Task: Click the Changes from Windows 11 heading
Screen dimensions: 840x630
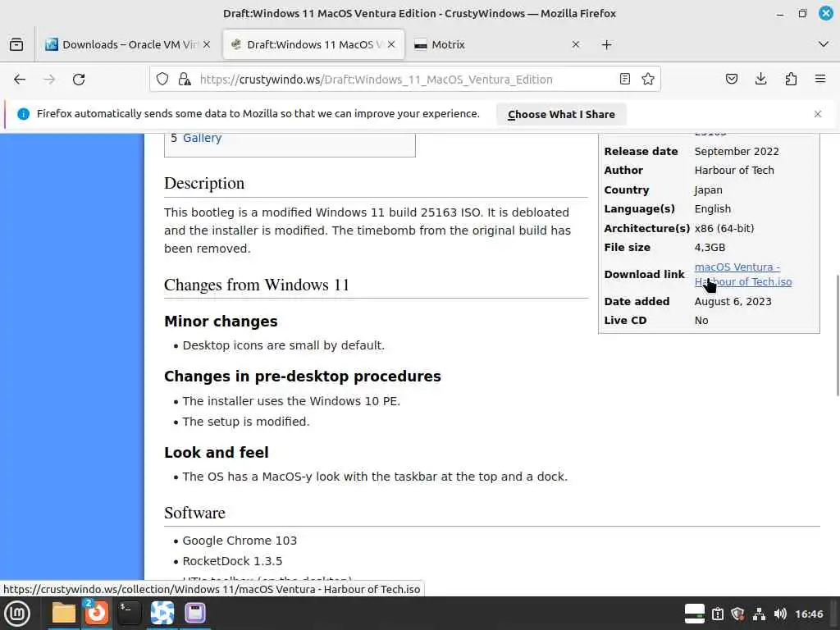Action: [257, 285]
